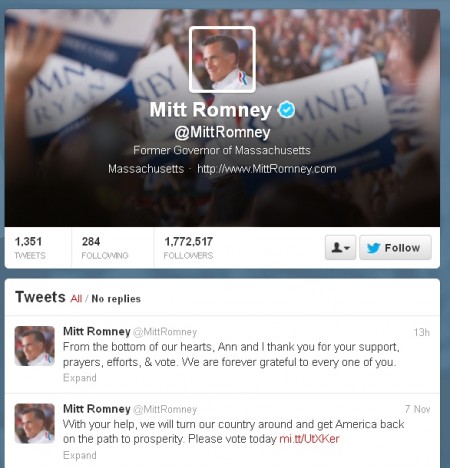Open the 13h timestamp of first tweet

422,332
